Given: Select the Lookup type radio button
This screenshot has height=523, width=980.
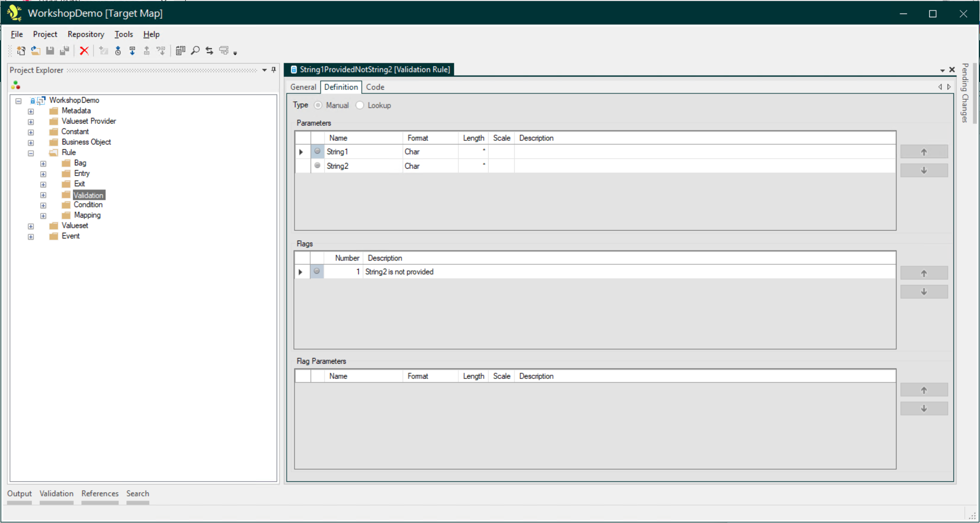Looking at the screenshot, I should (360, 105).
